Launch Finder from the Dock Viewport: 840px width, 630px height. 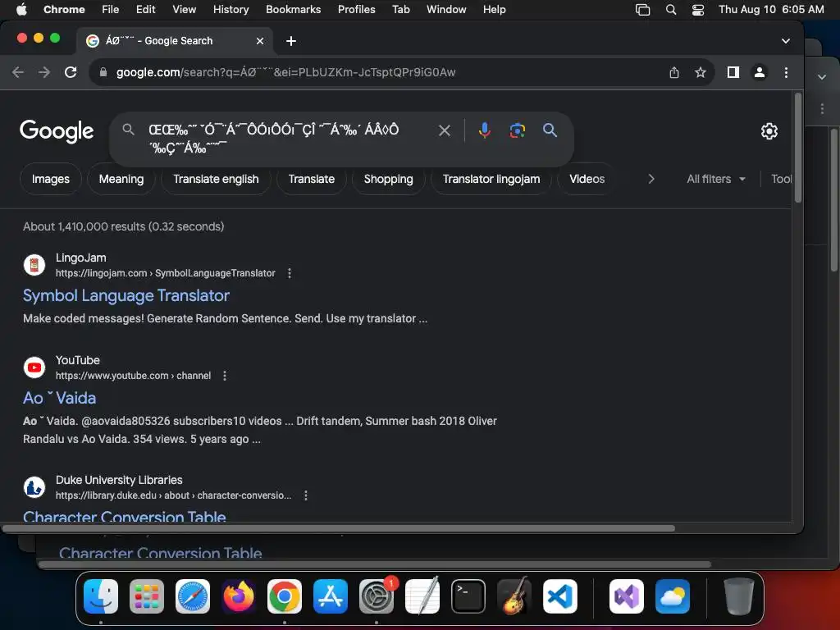pyautogui.click(x=101, y=596)
